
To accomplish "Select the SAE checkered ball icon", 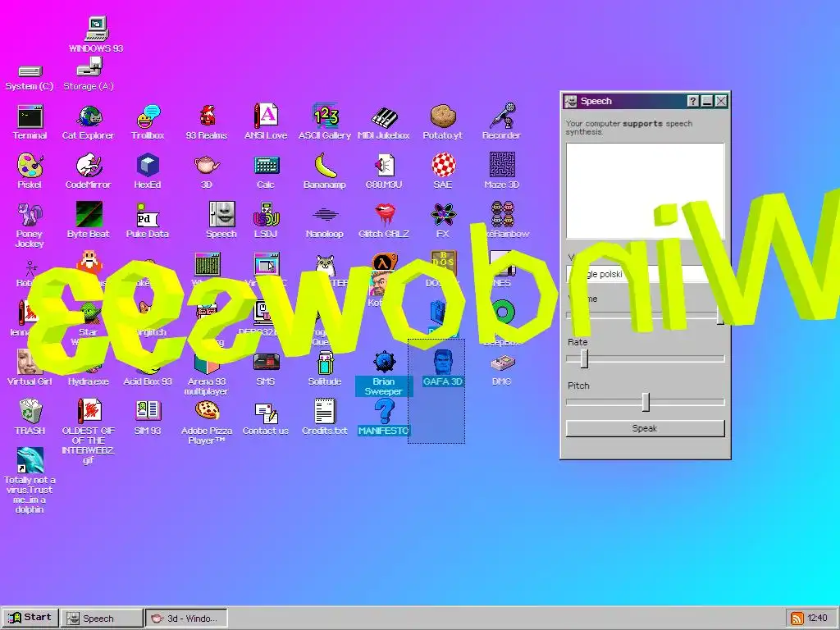I will 442,171.
